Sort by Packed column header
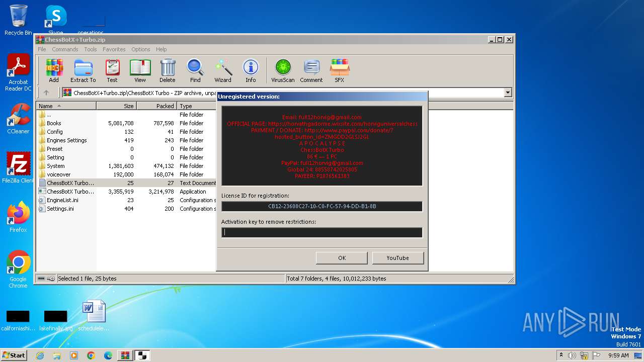This screenshot has width=644, height=362. pos(156,106)
